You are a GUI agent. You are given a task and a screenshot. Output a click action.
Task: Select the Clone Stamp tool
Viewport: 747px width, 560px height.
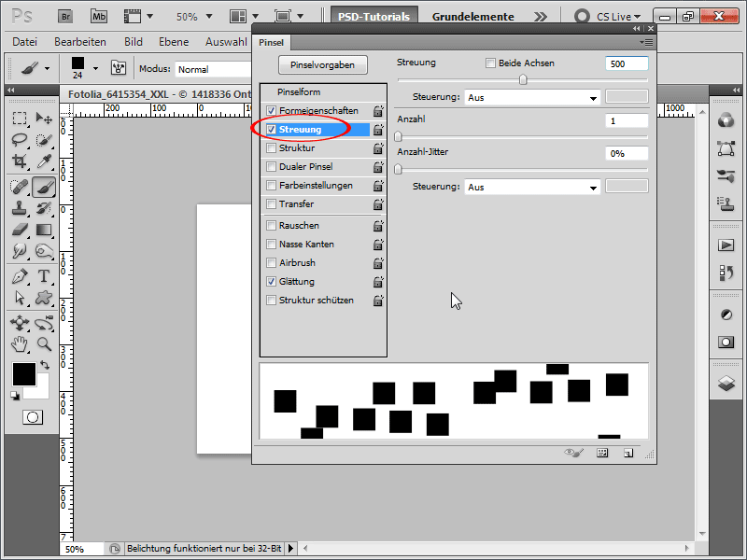point(20,208)
